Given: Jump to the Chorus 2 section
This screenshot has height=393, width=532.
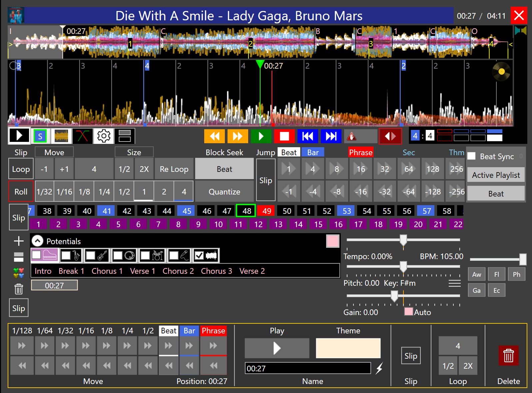Looking at the screenshot, I should pos(178,271).
